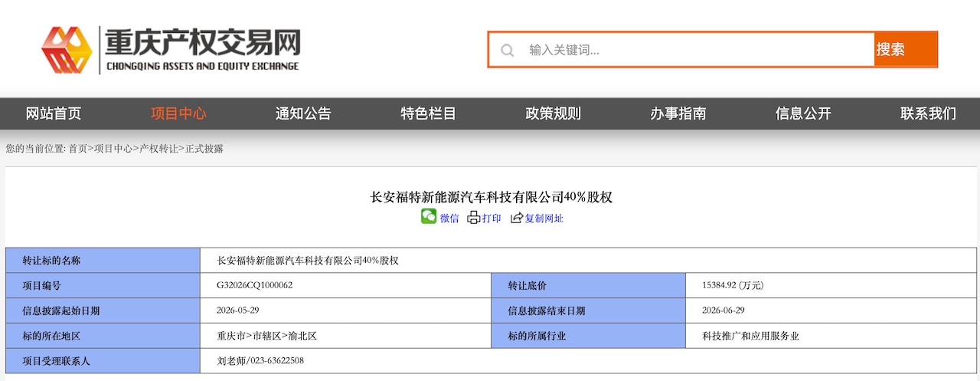Click the 微信 share link

click(x=449, y=218)
